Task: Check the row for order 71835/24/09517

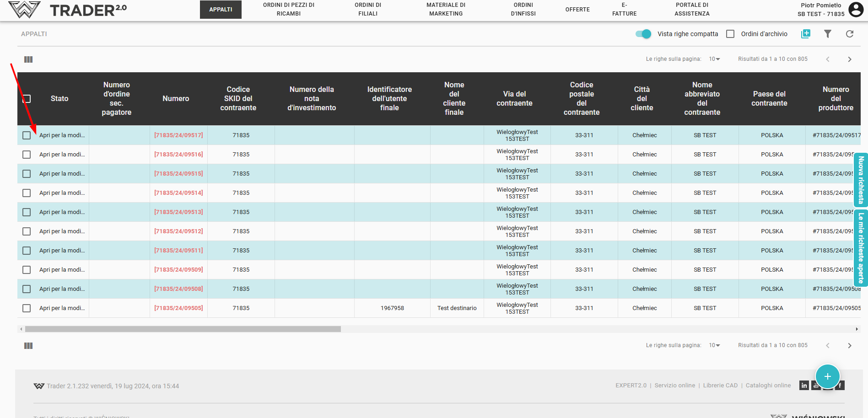Action: click(x=27, y=135)
